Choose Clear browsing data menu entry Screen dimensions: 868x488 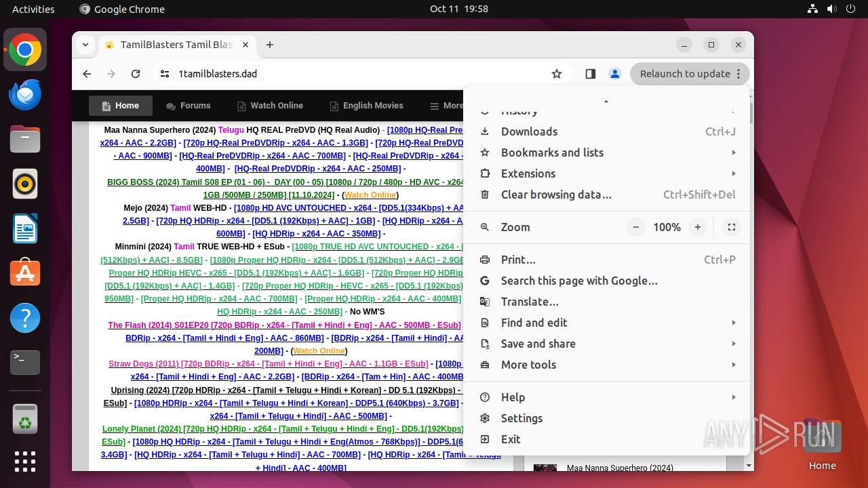(608, 195)
